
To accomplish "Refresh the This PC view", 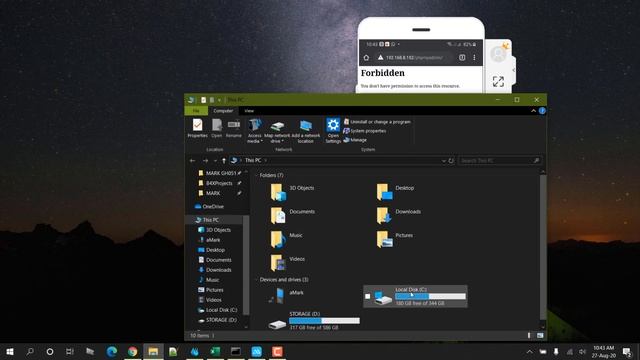I will pos(451,161).
